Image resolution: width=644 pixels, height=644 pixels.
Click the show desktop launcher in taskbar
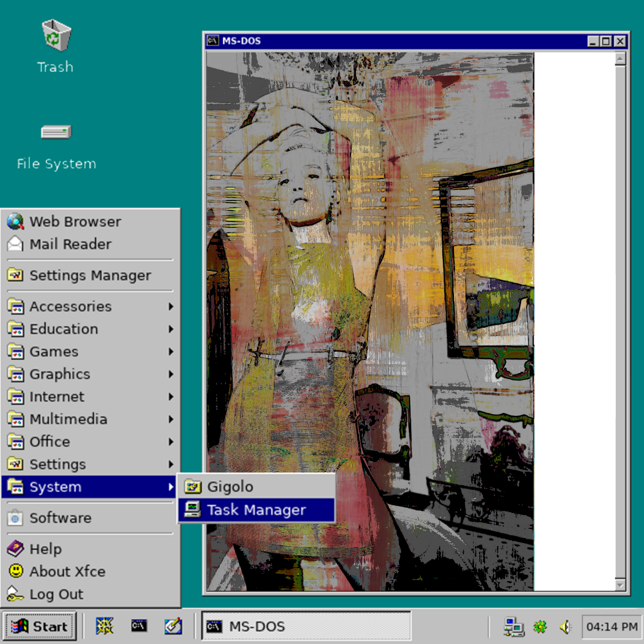tap(105, 626)
